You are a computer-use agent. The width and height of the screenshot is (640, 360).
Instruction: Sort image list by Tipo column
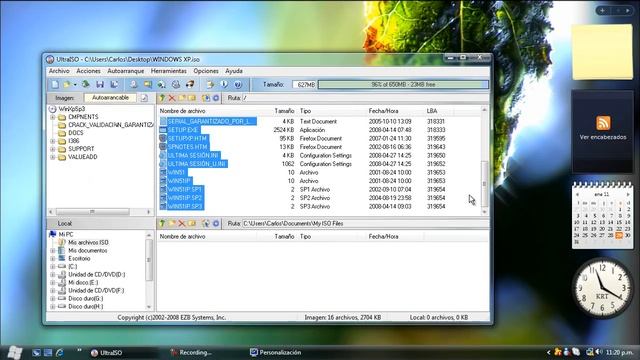(305, 111)
